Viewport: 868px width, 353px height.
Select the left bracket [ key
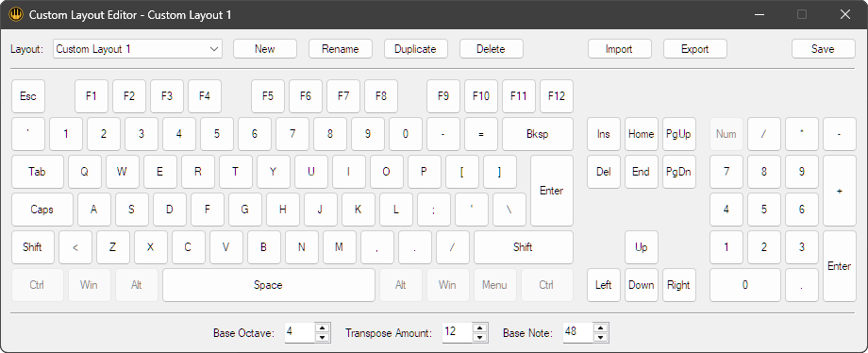click(x=461, y=172)
